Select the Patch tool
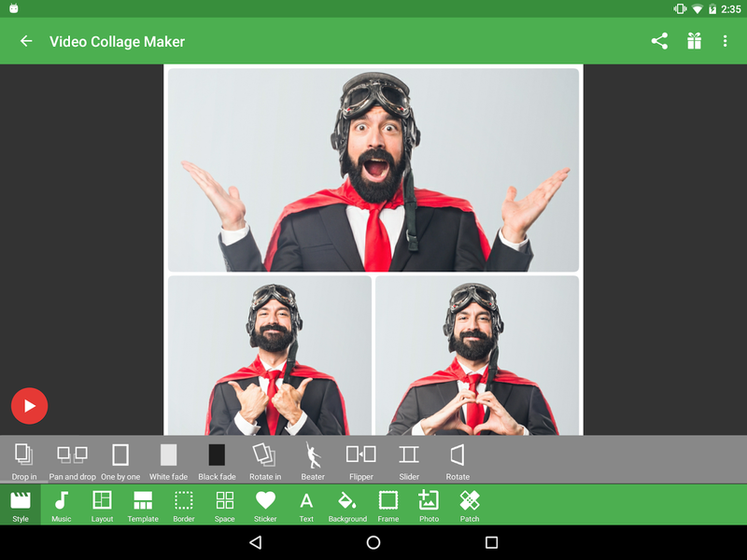 pos(470,505)
